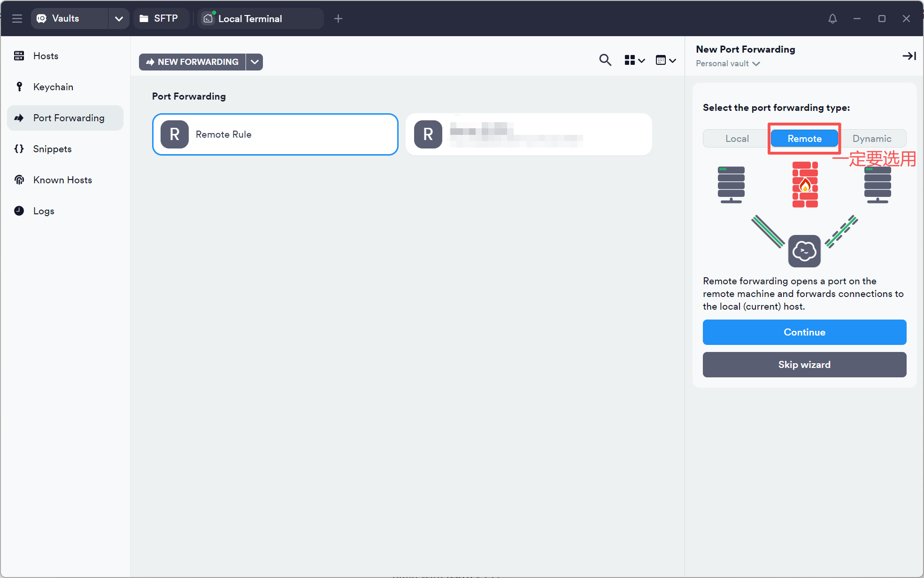Select Remote forwarding type
This screenshot has width=924, height=578.
(x=804, y=139)
